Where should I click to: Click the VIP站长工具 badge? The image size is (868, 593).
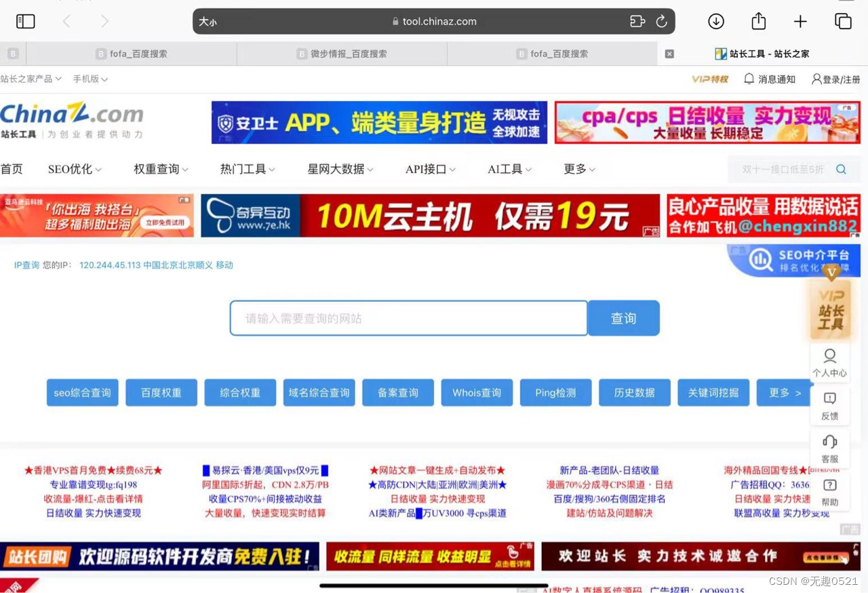coord(830,309)
